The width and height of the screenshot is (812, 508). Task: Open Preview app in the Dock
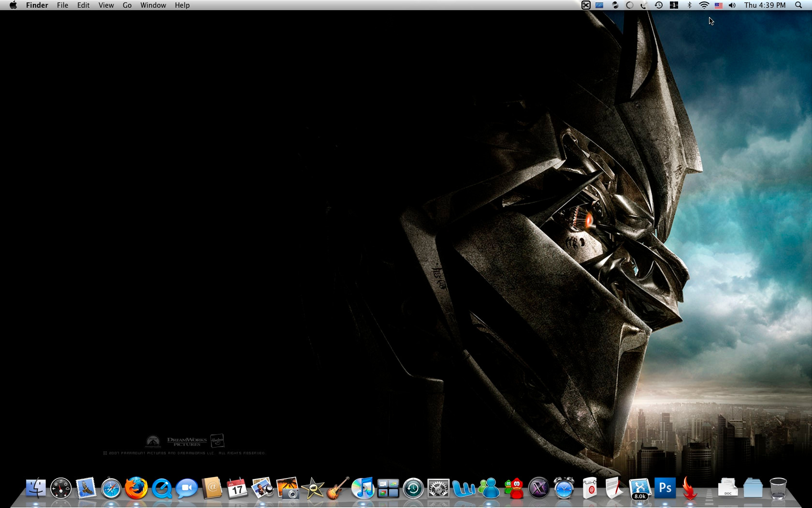pos(262,488)
